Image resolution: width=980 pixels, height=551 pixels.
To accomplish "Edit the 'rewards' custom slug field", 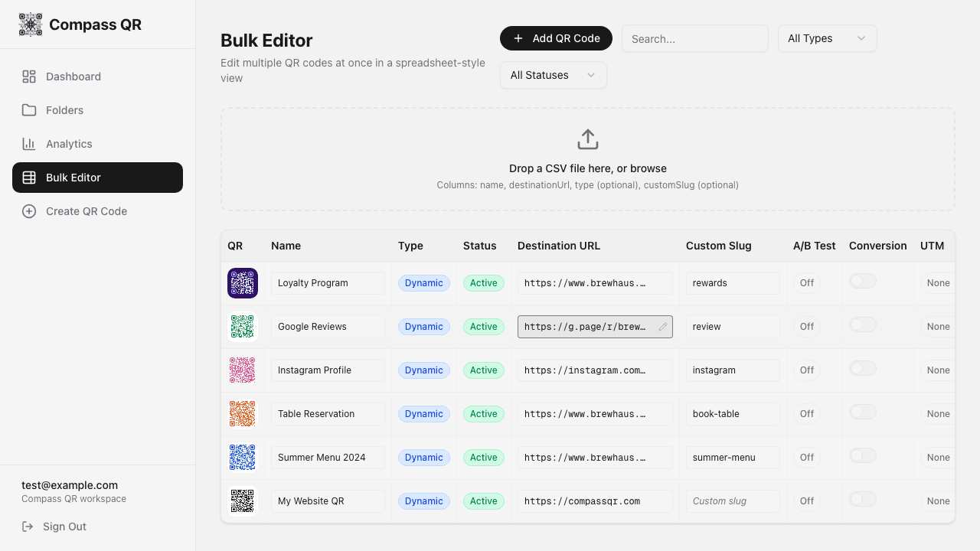I will (733, 283).
